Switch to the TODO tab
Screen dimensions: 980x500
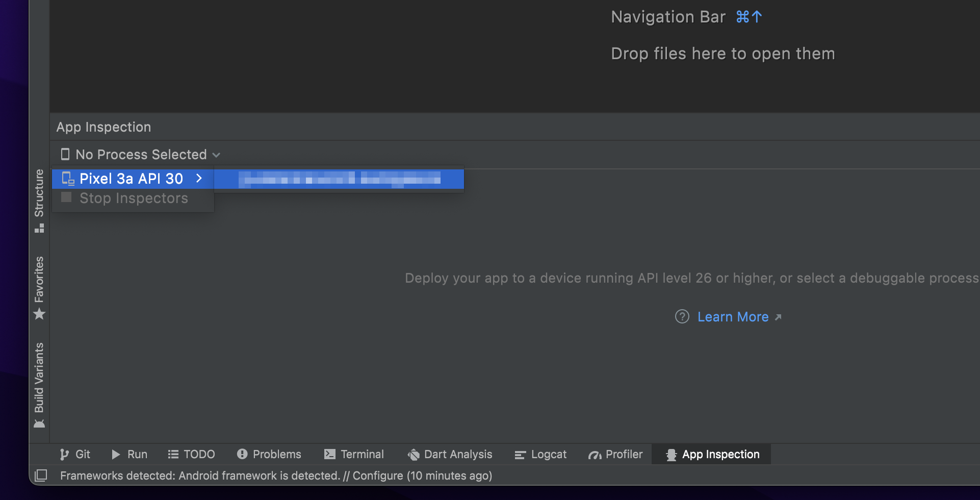(x=191, y=454)
